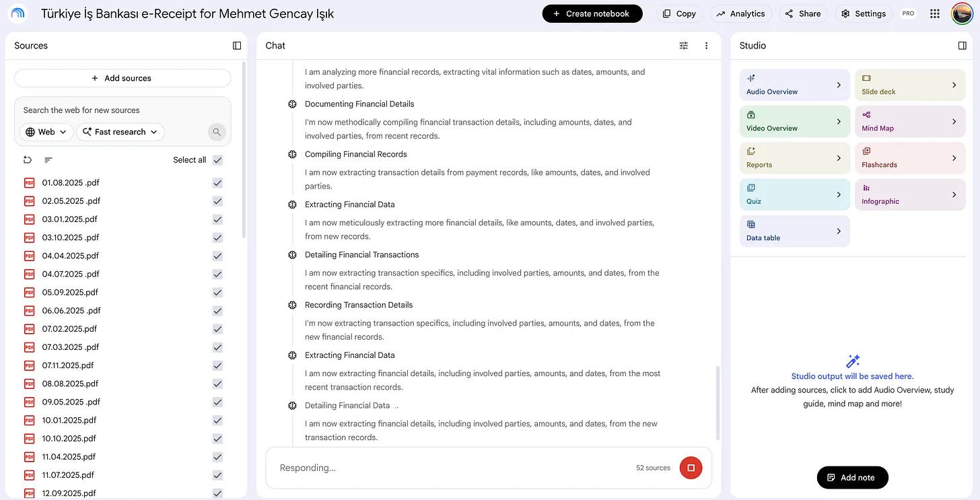
Task: Click the Slide deck icon
Action: click(x=866, y=78)
